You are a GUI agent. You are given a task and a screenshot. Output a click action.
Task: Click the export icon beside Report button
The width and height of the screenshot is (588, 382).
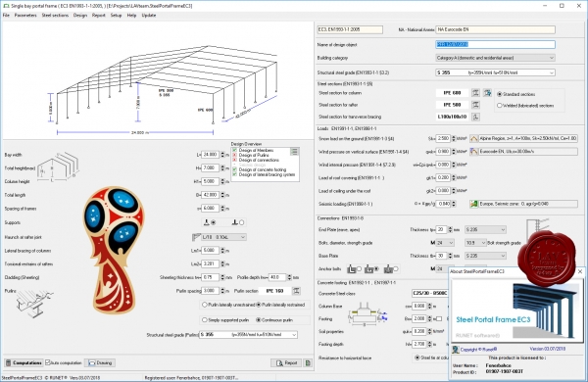pos(308,362)
